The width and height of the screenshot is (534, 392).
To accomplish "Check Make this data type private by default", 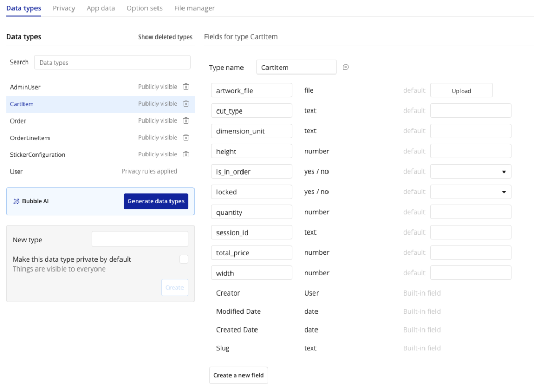I will pyautogui.click(x=184, y=259).
